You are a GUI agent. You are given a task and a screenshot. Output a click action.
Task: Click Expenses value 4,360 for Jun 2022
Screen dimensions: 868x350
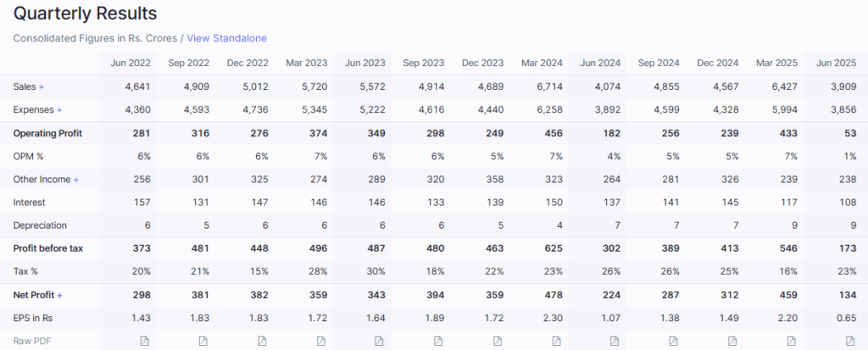(x=137, y=110)
